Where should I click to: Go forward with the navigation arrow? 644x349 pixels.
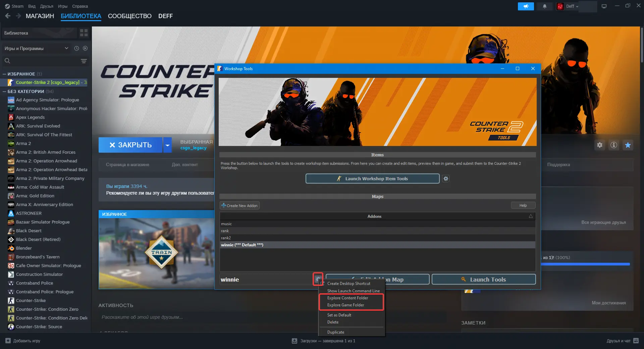point(18,16)
